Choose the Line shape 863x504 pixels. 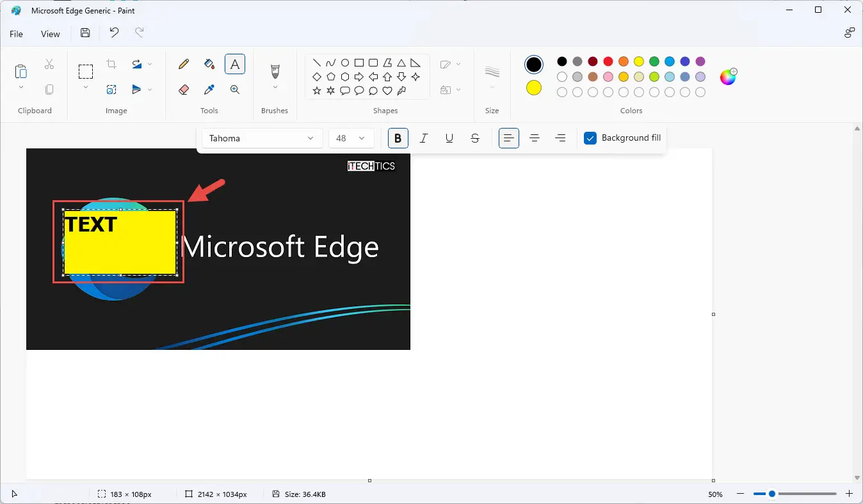tap(317, 63)
